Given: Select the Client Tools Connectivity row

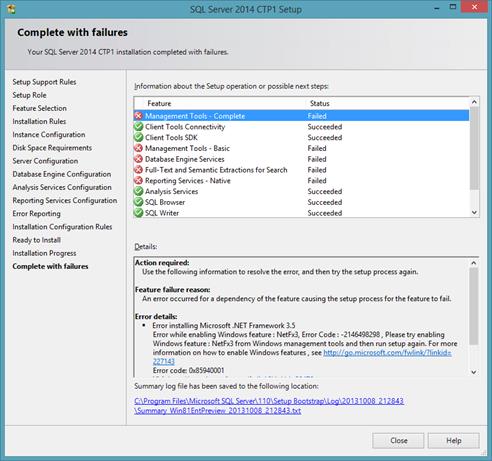Looking at the screenshot, I should point(301,127).
